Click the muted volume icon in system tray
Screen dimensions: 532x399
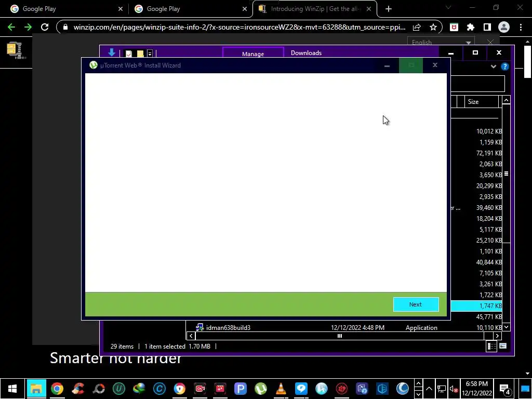pyautogui.click(x=454, y=389)
